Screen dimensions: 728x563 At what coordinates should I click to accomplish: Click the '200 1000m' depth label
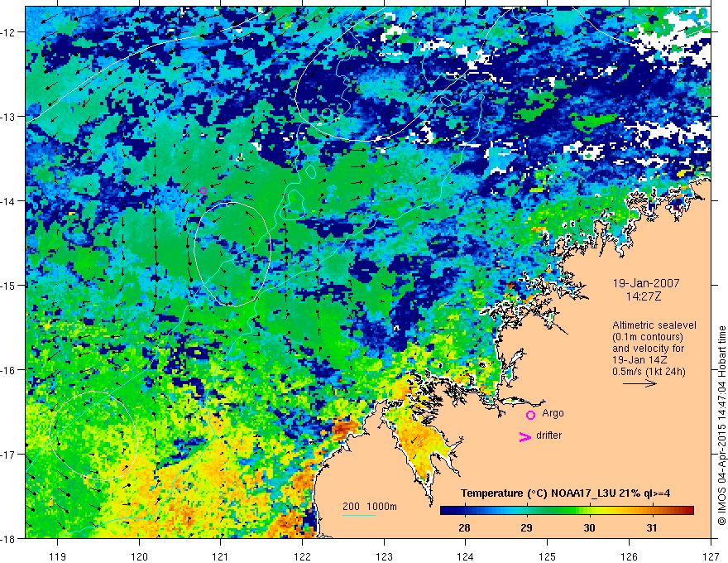pos(370,507)
